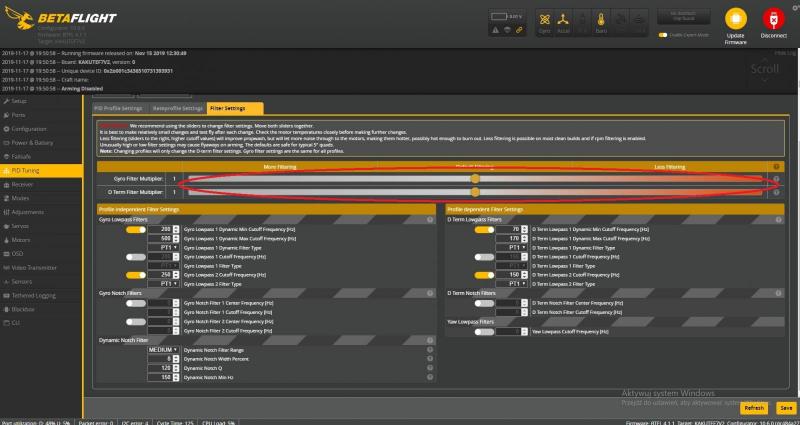800x425 pixels.
Task: Click the Gyro Filter Multiplier slider handle
Action: click(475, 178)
